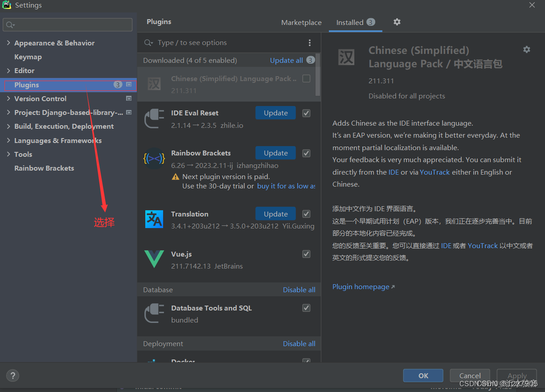The width and height of the screenshot is (545, 392).
Task: Expand the Tools settings node
Action: point(8,154)
